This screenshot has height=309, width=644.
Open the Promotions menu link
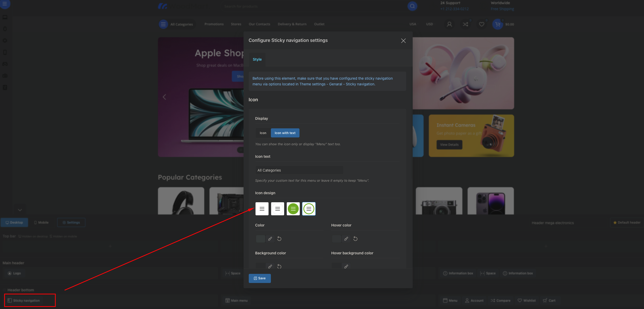[x=214, y=24]
